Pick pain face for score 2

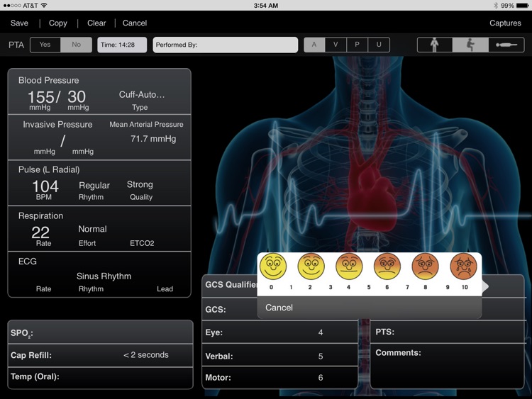point(311,266)
